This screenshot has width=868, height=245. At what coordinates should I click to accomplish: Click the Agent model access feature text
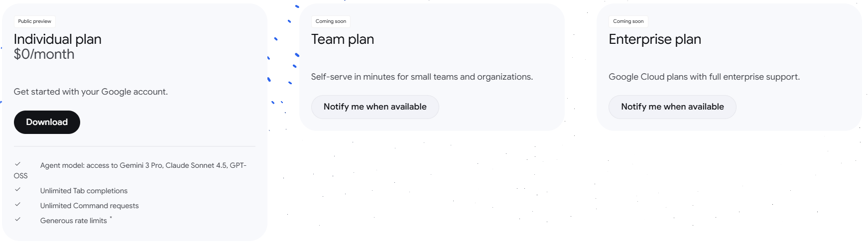point(143,165)
